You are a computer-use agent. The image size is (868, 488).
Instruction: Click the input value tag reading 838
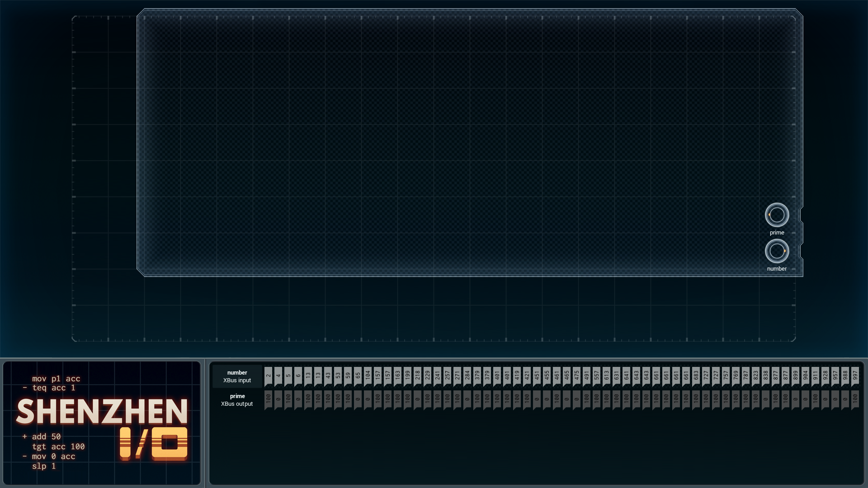765,376
